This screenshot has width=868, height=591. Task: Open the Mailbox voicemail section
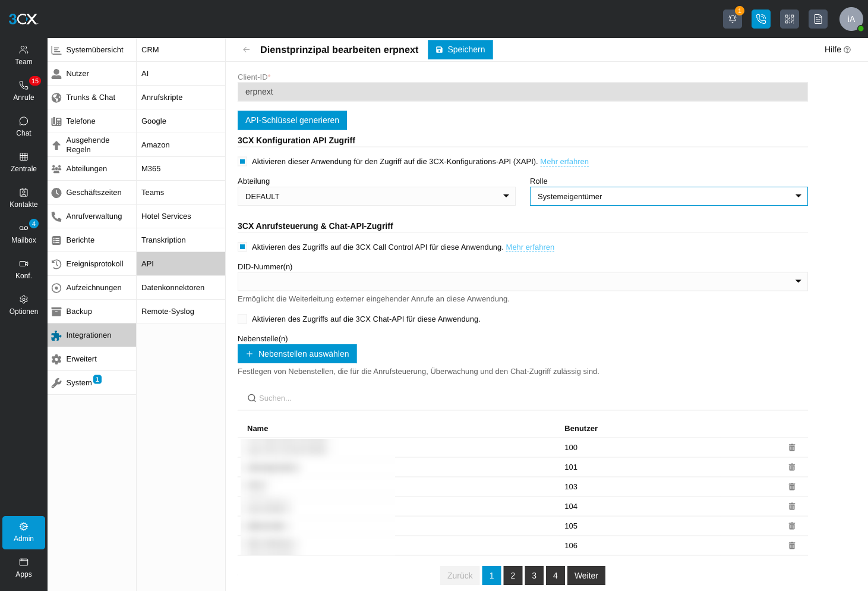pos(24,234)
